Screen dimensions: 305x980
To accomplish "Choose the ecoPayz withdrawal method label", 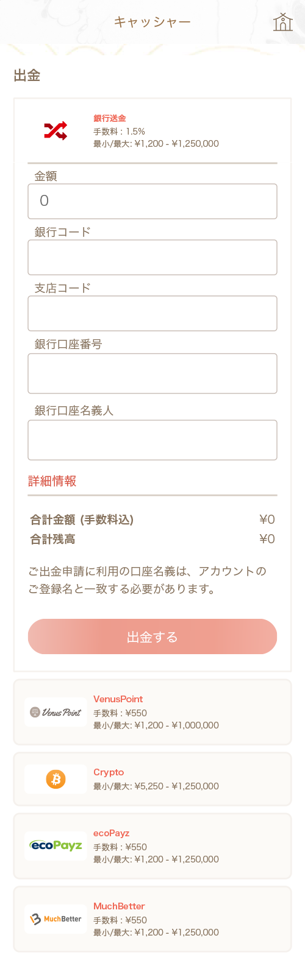I will pos(112,833).
